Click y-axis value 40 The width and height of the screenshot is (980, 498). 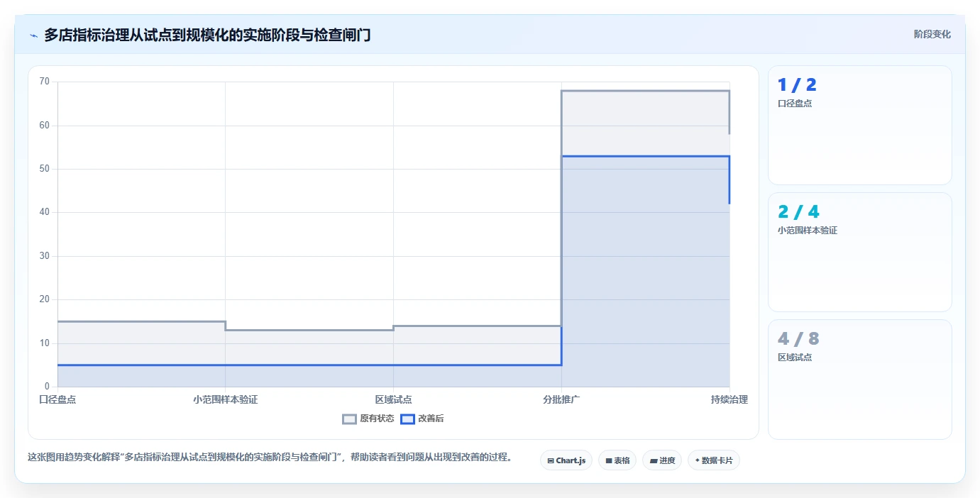(45, 212)
